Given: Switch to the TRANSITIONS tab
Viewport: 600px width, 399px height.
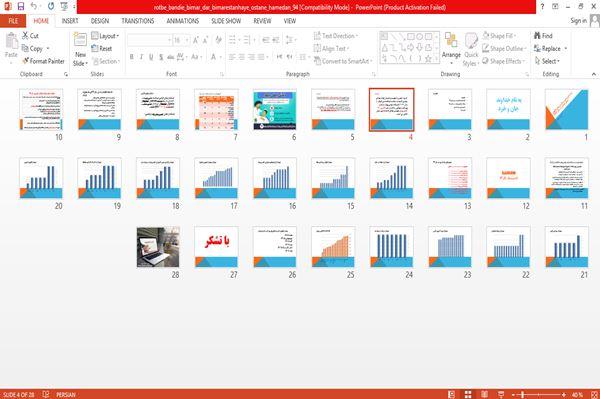Looking at the screenshot, I should pyautogui.click(x=138, y=21).
